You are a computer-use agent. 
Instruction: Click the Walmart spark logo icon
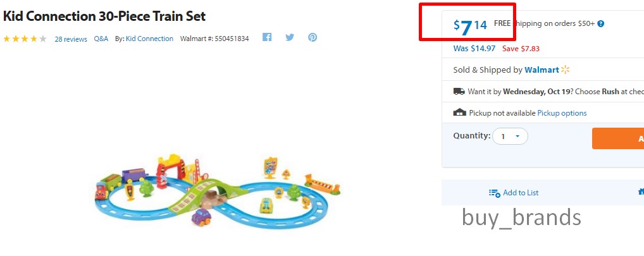coord(565,70)
